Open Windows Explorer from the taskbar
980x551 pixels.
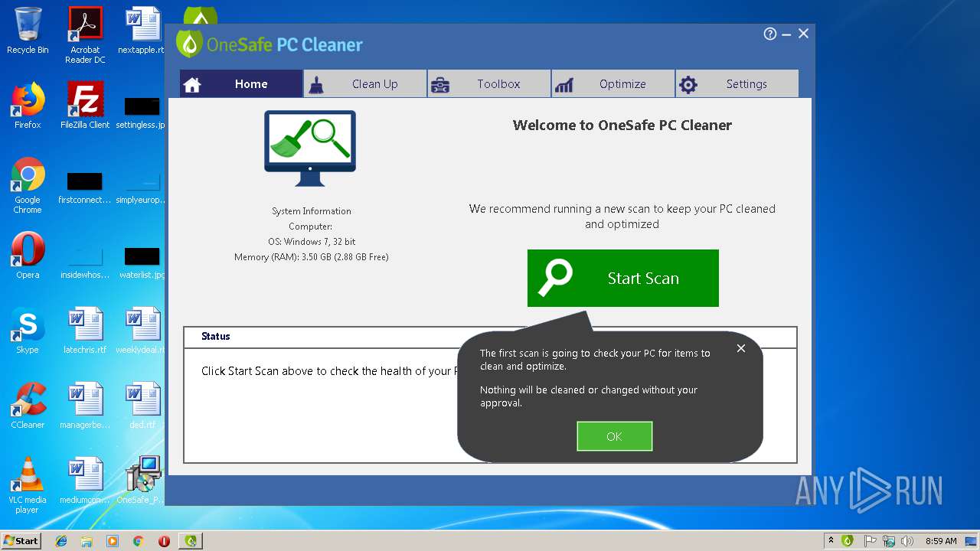click(x=87, y=540)
